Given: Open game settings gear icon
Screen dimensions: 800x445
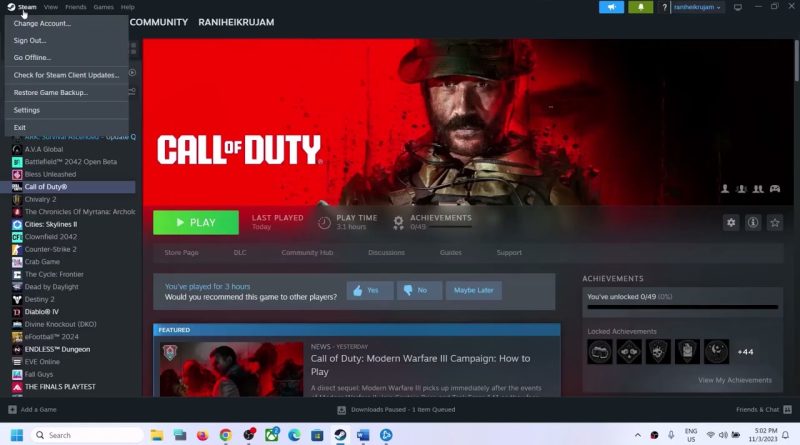Looking at the screenshot, I should [731, 222].
